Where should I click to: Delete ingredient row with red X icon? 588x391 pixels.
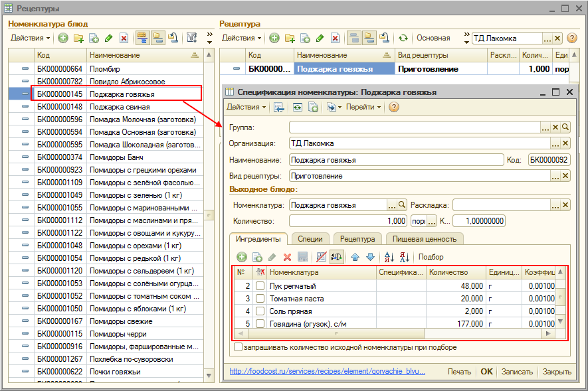[287, 257]
